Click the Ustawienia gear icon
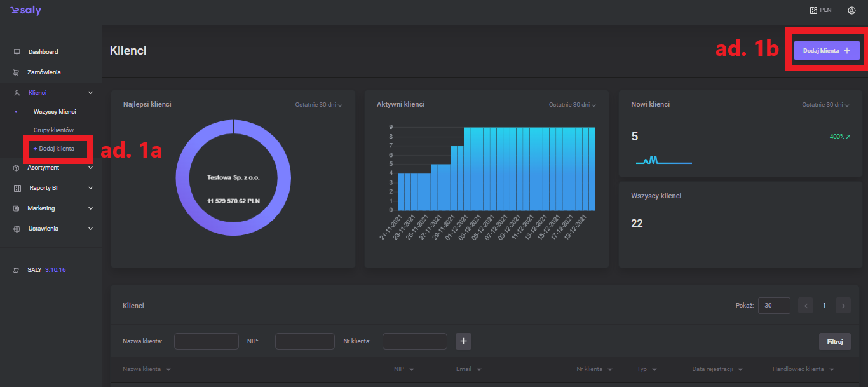Screen dimensions: 868x387 pyautogui.click(x=17, y=229)
